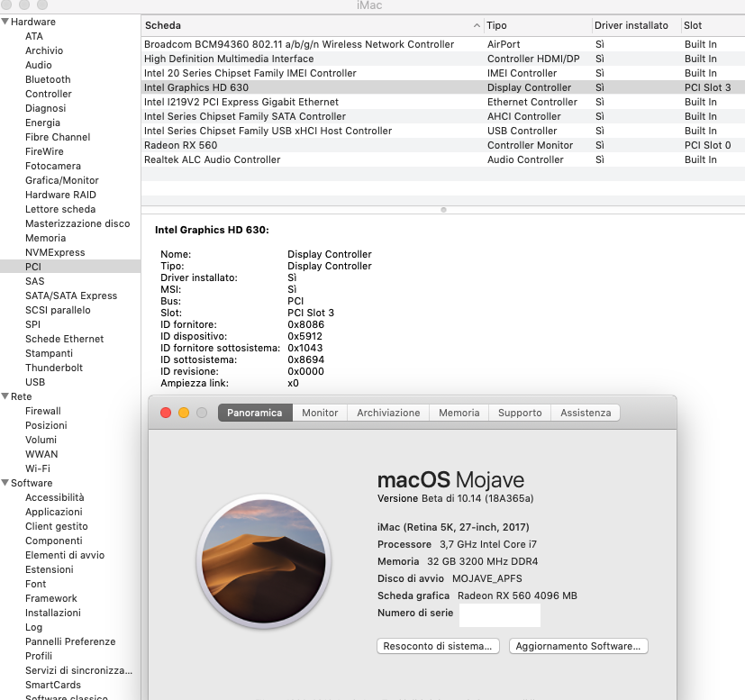
Task: Open the Assistenza tab
Action: click(586, 413)
